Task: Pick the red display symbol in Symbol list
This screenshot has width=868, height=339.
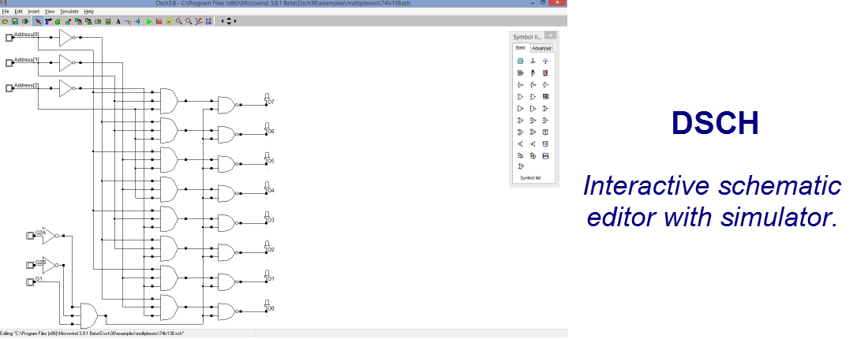Action: 545,73
